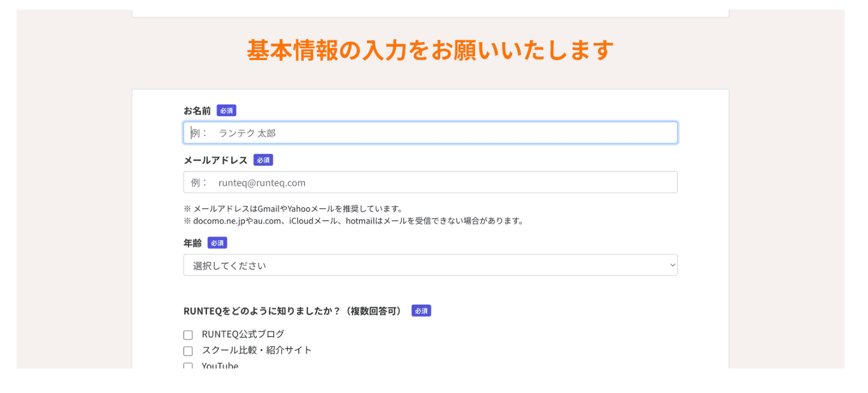The image size is (868, 393).
Task: Check the RUNTEQ公式ブログ checkbox
Action: (188, 335)
